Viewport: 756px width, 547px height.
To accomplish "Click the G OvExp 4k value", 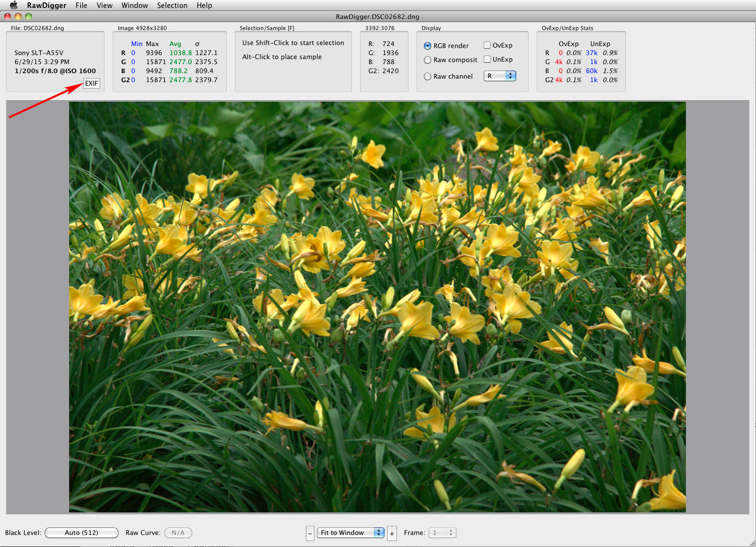I will [x=559, y=62].
